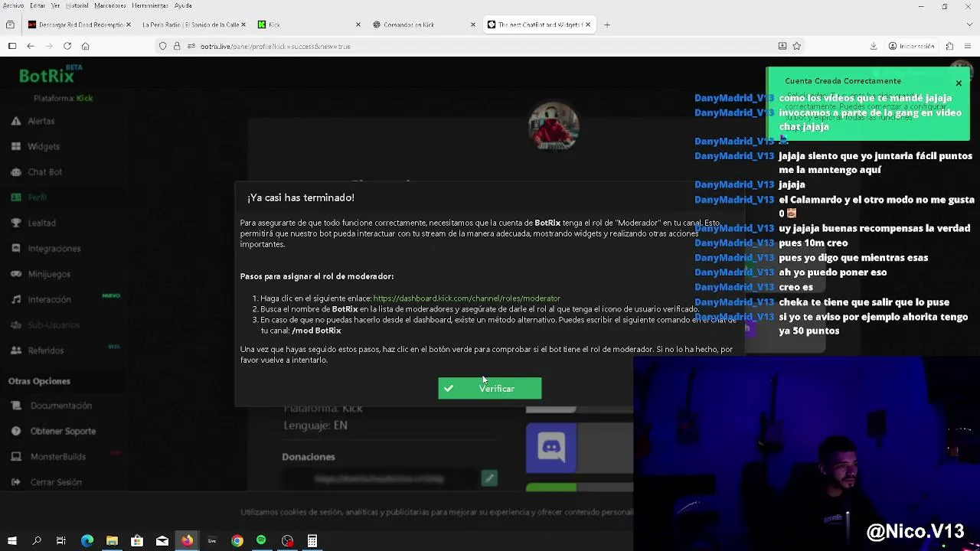This screenshot has width=980, height=551.
Task: Click Iniciar sesión in Firefox toolbar
Action: click(x=912, y=46)
